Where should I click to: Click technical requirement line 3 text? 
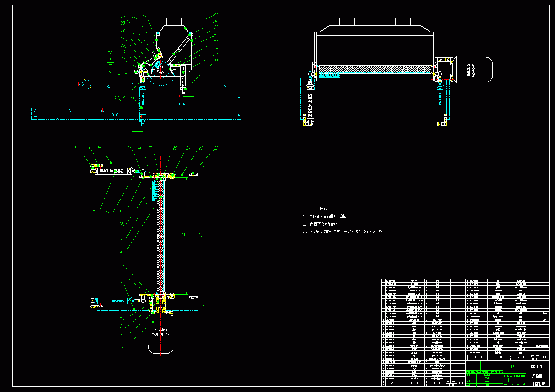344,231
